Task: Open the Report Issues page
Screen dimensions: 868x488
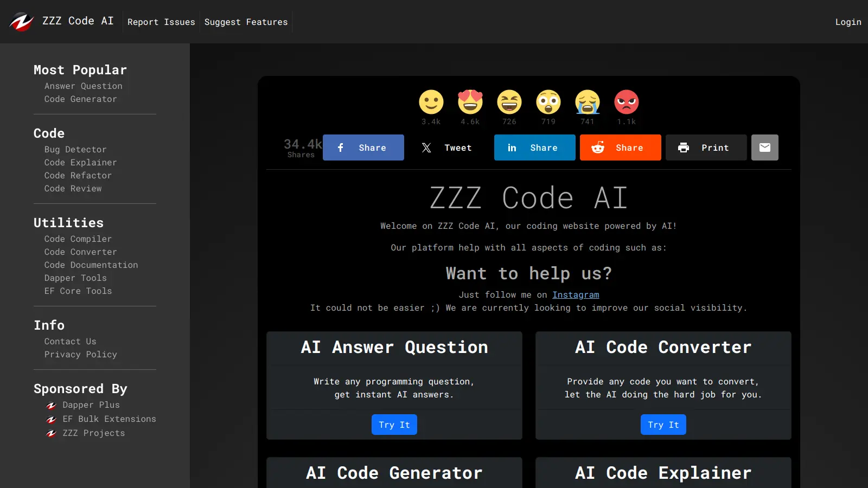Action: [161, 22]
